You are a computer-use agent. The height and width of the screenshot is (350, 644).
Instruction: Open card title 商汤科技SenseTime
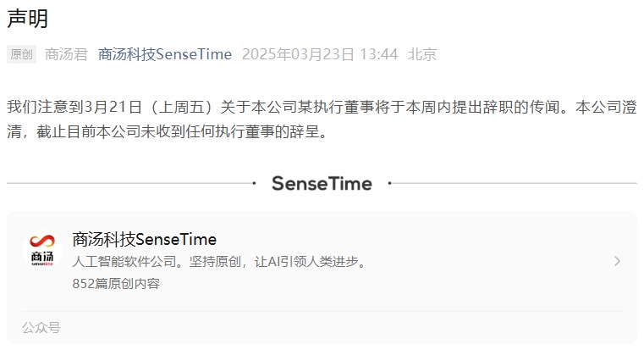tap(144, 239)
